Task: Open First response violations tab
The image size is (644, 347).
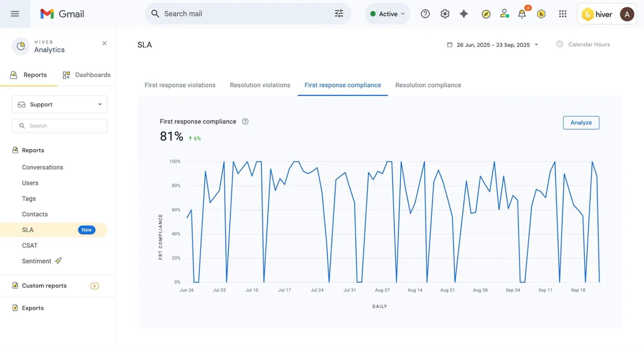Action: click(180, 85)
